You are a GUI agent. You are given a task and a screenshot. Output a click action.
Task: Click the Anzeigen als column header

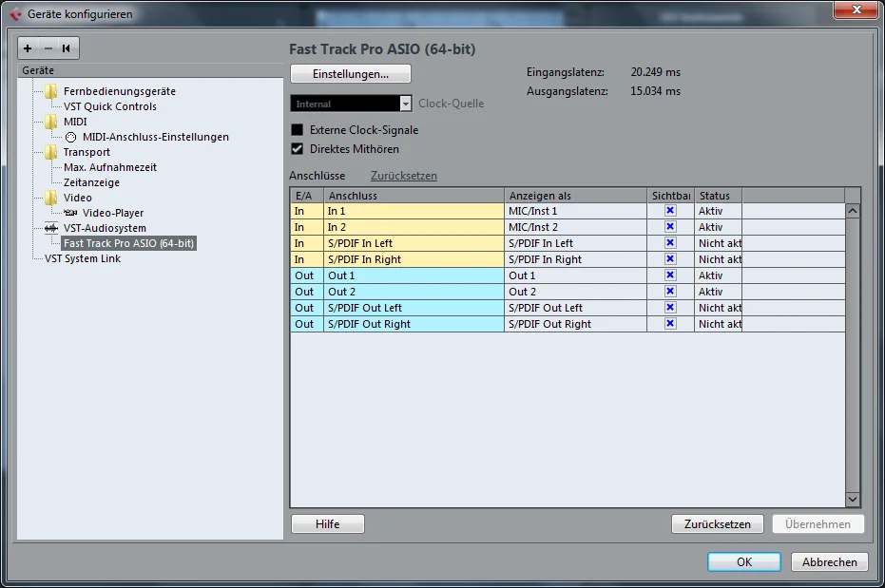[575, 196]
